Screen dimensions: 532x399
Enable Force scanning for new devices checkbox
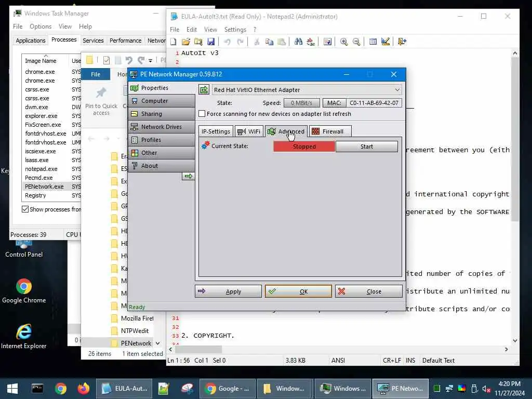(x=202, y=114)
